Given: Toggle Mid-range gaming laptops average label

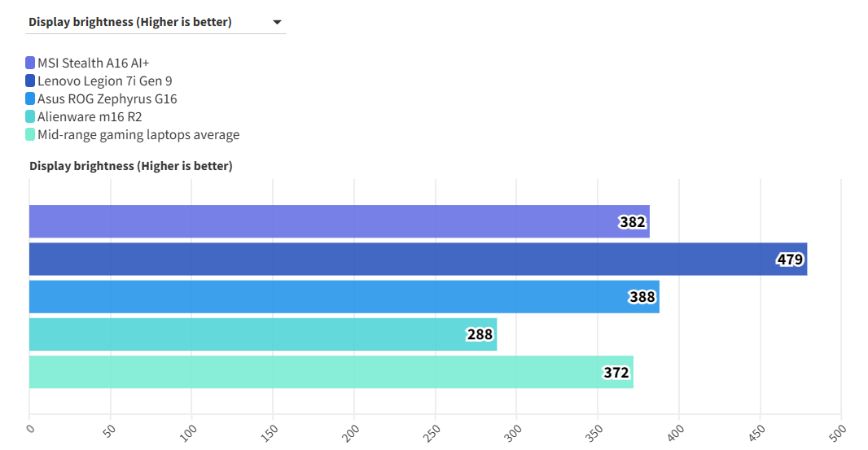Looking at the screenshot, I should point(138,134).
